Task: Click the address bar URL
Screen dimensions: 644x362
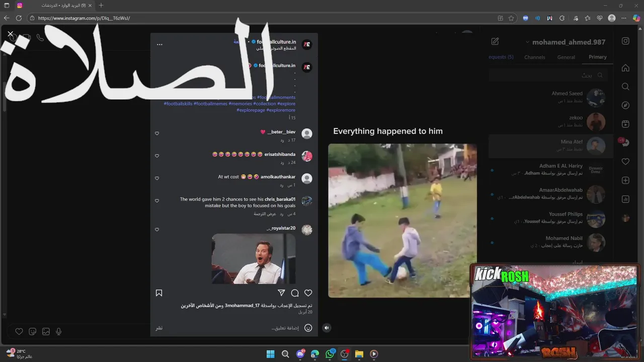Action: coord(84,18)
